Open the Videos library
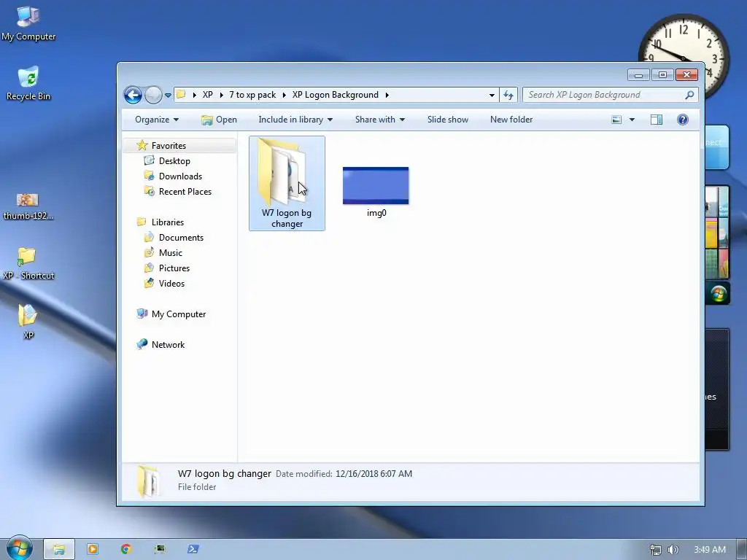 [171, 284]
